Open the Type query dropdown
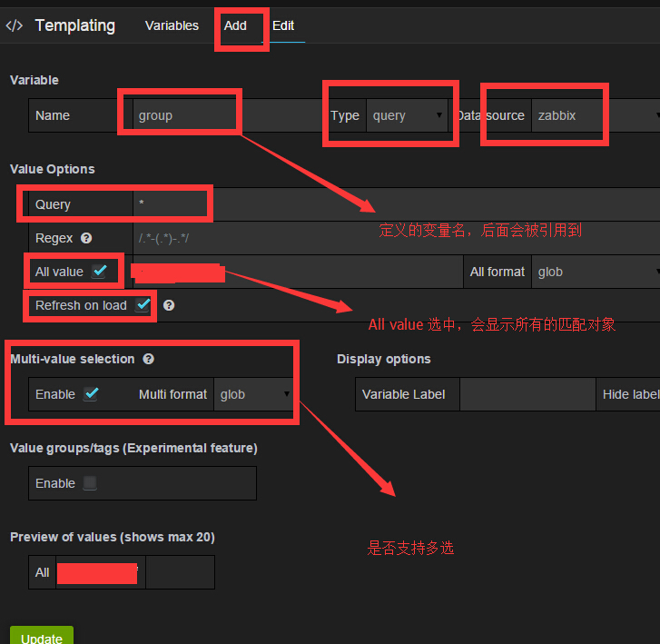Image resolution: width=660 pixels, height=644 pixels. tap(407, 115)
